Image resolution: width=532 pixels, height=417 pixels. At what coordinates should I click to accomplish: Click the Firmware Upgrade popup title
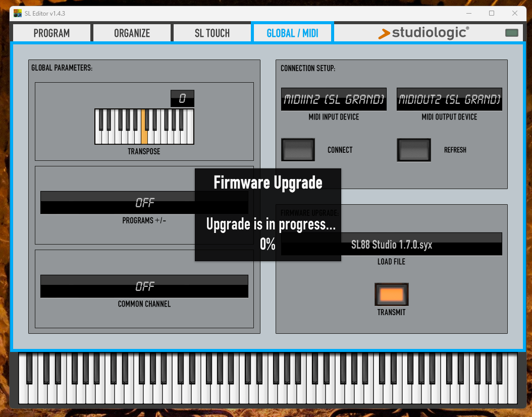268,183
